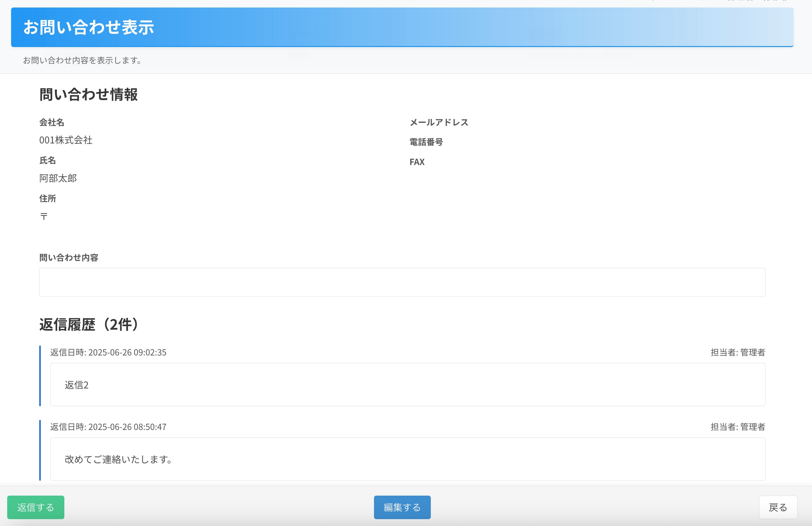Click the 問い合わせ情報 section heading

pyautogui.click(x=89, y=94)
